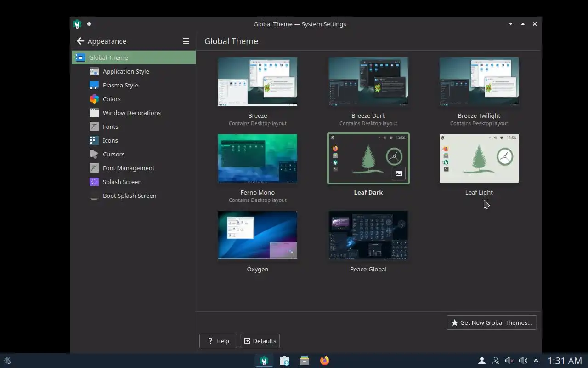Screen dimensions: 588x368
Task: Select the Breeze Twilight theme thumbnail
Action: pos(479,82)
